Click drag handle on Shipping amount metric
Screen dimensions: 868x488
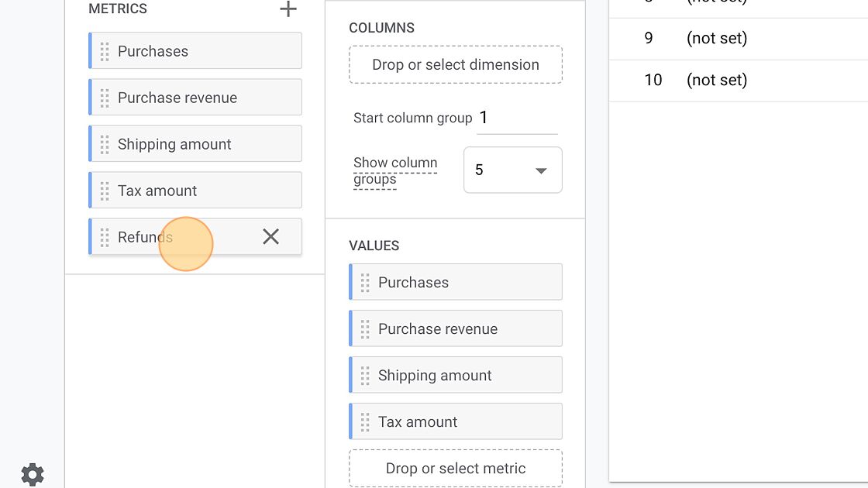(105, 145)
